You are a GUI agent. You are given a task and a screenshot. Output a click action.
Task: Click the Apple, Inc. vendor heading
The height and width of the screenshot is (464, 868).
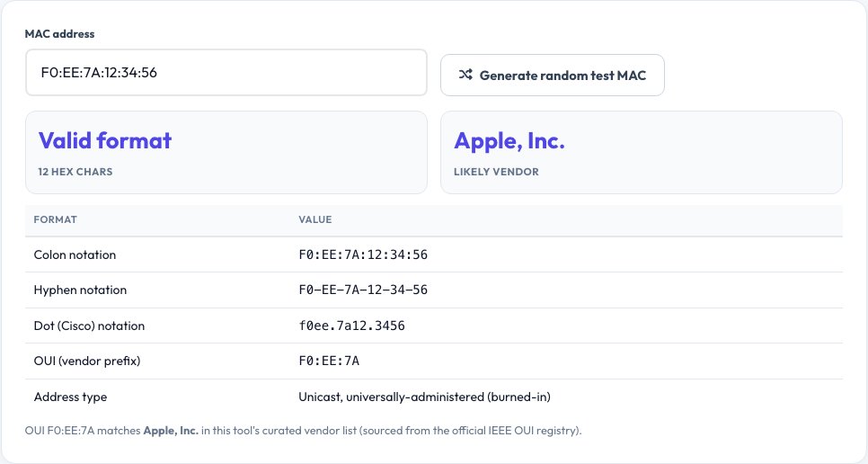[509, 141]
